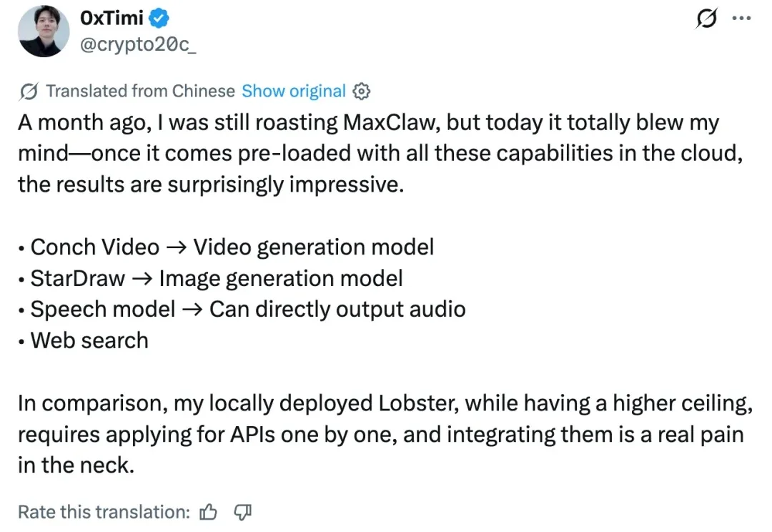Click the Speech model bullet line
Viewport: 772px width, 532px height.
(242, 309)
